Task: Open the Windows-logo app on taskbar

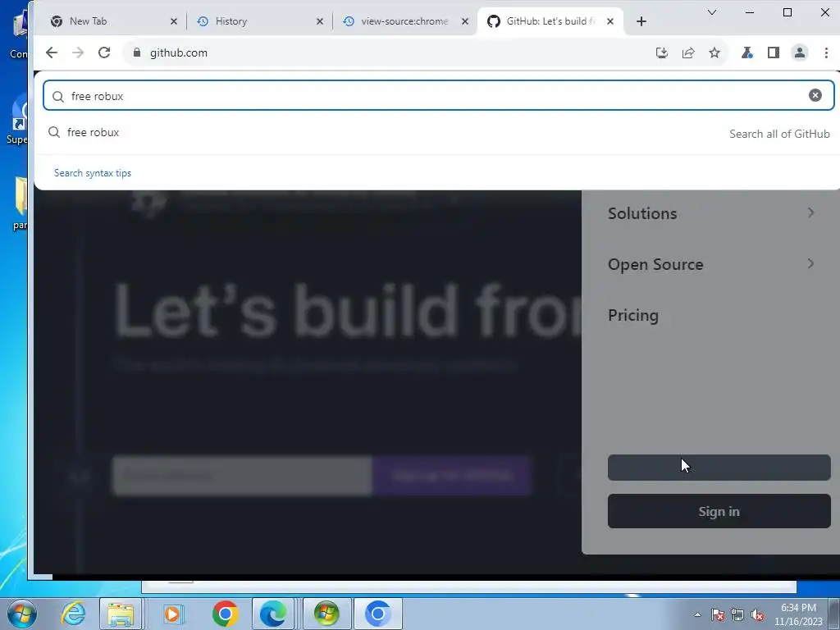Action: pyautogui.click(x=326, y=614)
